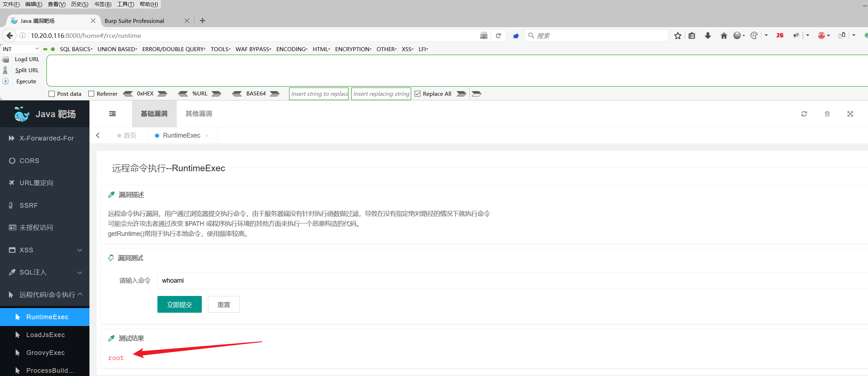Viewport: 868px width, 376px height.
Task: Expand the SQL注入 sidebar menu
Action: click(45, 272)
